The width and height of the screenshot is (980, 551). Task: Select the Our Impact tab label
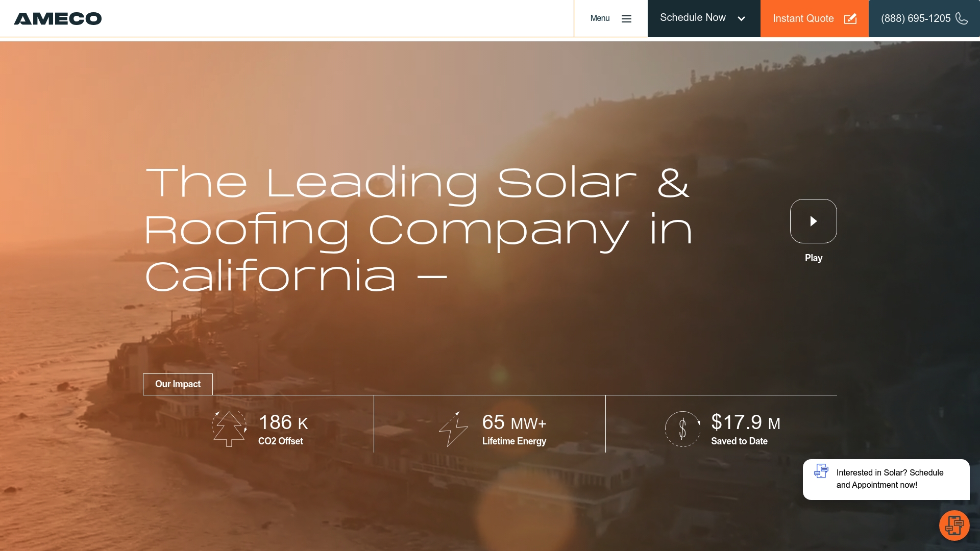[178, 384]
